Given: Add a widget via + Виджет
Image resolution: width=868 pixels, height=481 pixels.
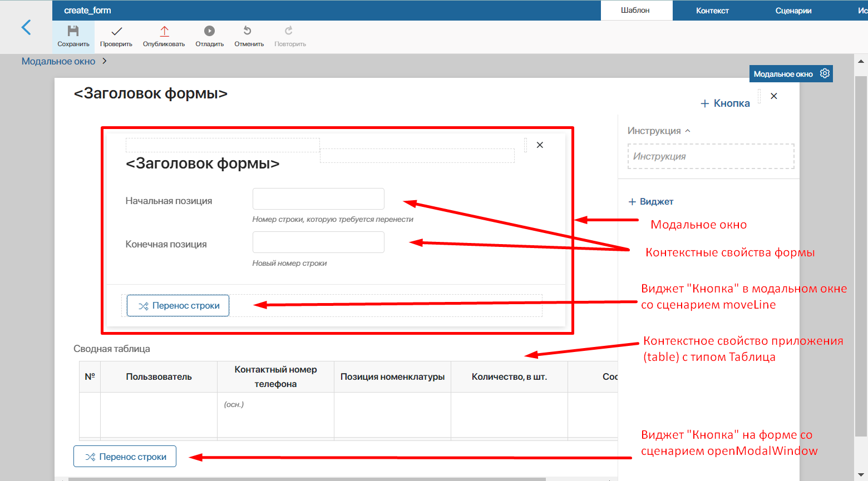Looking at the screenshot, I should pyautogui.click(x=651, y=202).
